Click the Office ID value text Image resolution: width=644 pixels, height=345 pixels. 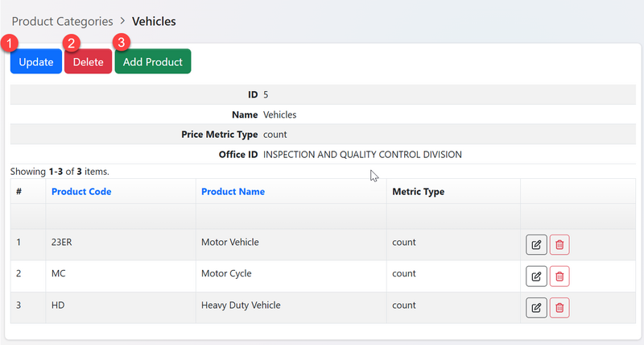tap(362, 155)
